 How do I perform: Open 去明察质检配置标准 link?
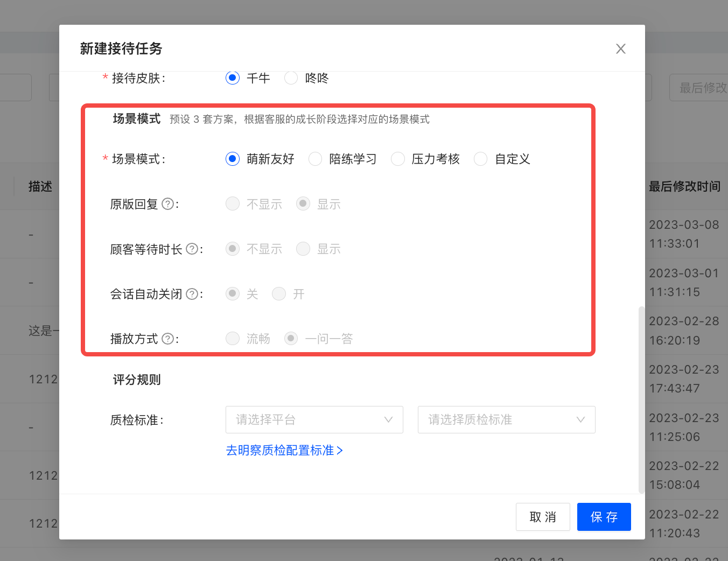tap(284, 450)
